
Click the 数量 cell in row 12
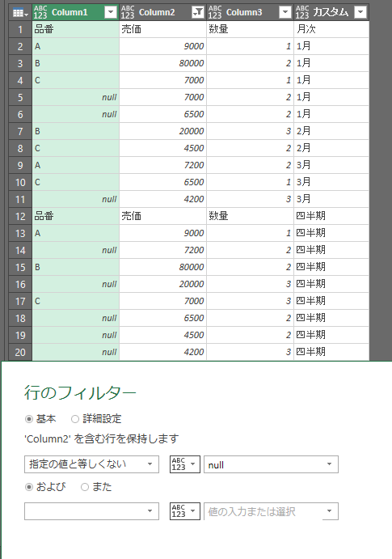tap(250, 216)
